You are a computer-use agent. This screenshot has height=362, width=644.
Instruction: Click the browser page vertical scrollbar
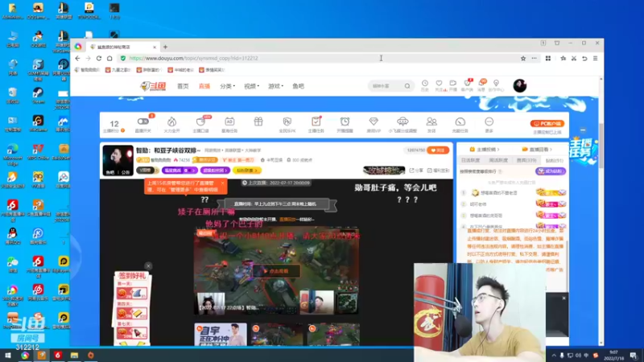coord(601,146)
